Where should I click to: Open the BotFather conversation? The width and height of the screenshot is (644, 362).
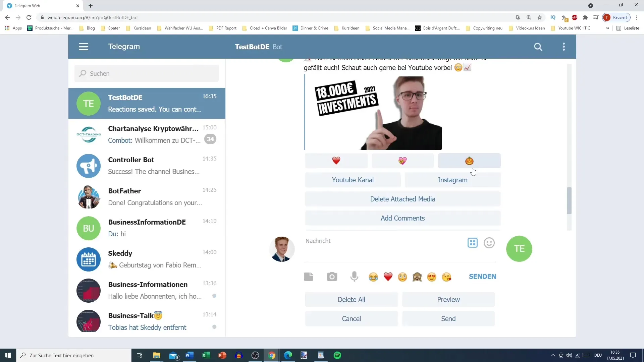(x=148, y=197)
